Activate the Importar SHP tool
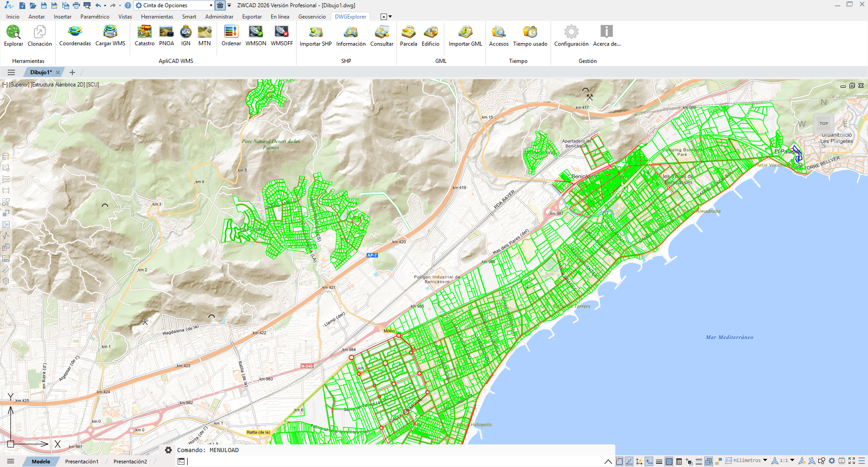The image size is (868, 467). pos(316,36)
